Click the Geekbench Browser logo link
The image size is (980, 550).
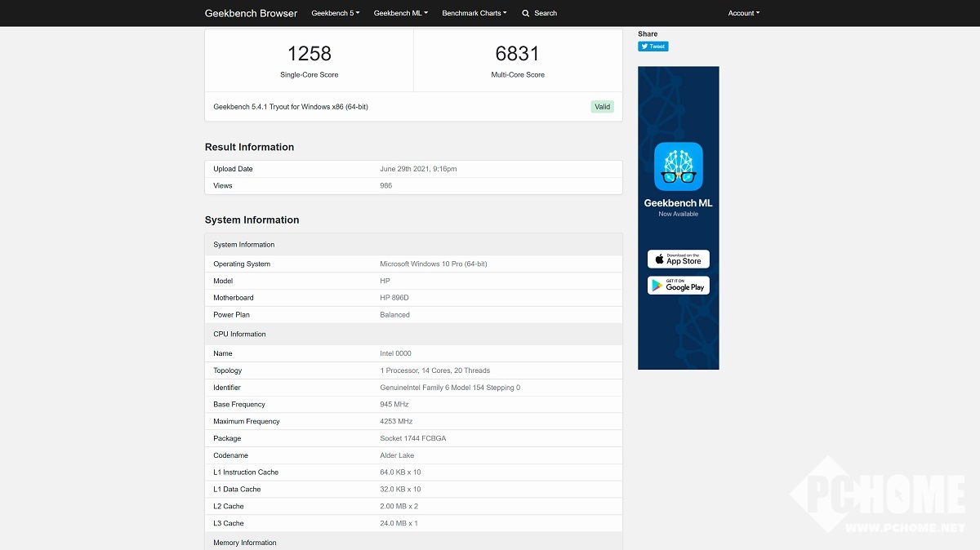point(251,13)
